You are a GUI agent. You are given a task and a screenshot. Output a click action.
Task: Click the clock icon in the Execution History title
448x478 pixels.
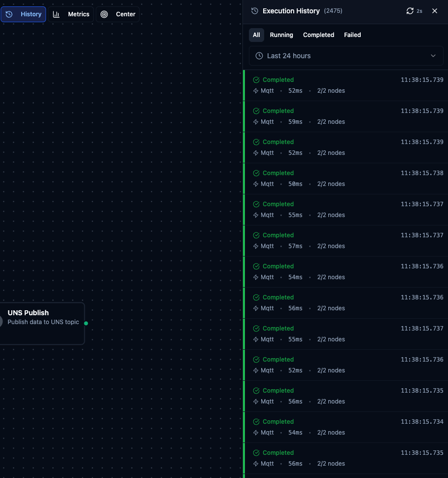[x=255, y=10]
